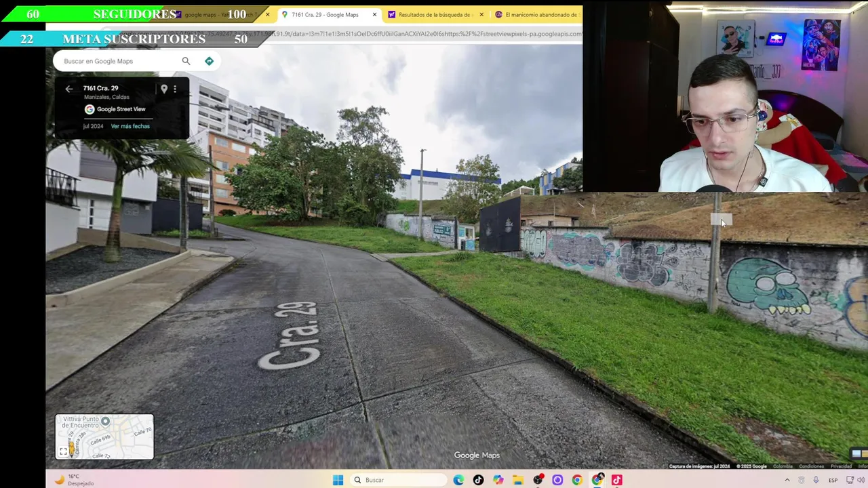Open Google Chrome from the taskbar
This screenshot has height=488, width=868.
pos(577,480)
